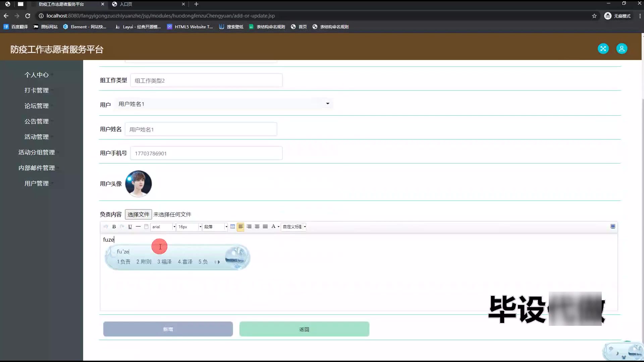The width and height of the screenshot is (644, 362).
Task: Click the 选择文件 file chooser button
Action: coord(138,214)
